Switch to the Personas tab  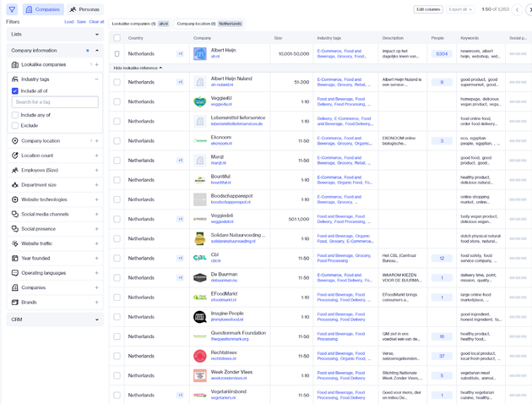point(84,9)
